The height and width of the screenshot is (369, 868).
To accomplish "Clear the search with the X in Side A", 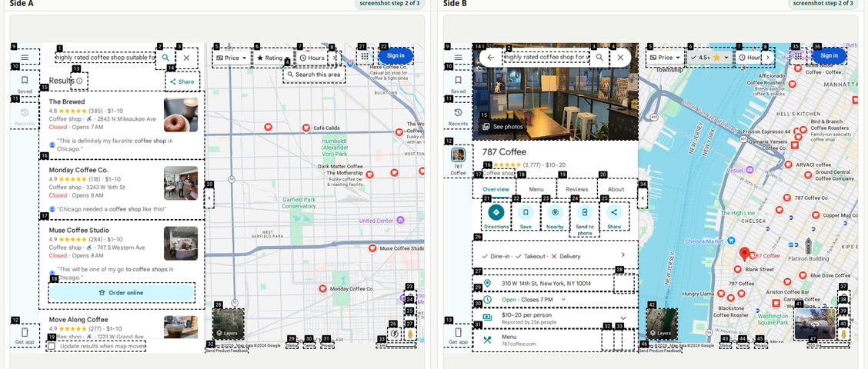I will tap(186, 58).
